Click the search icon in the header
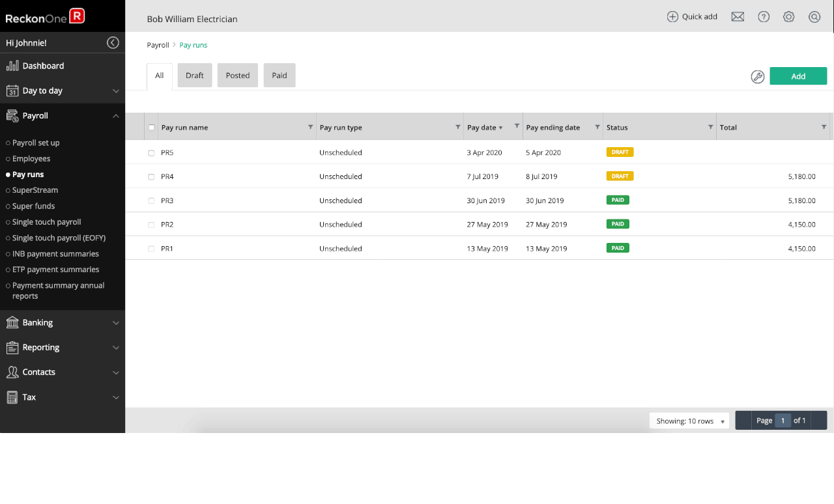The height and width of the screenshot is (504, 834). coord(814,17)
